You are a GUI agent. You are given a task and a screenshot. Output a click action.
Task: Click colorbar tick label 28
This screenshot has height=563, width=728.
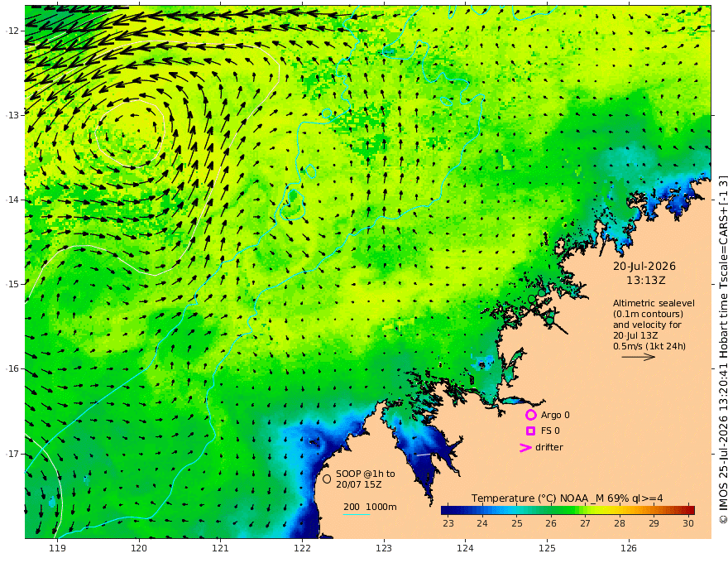click(620, 523)
